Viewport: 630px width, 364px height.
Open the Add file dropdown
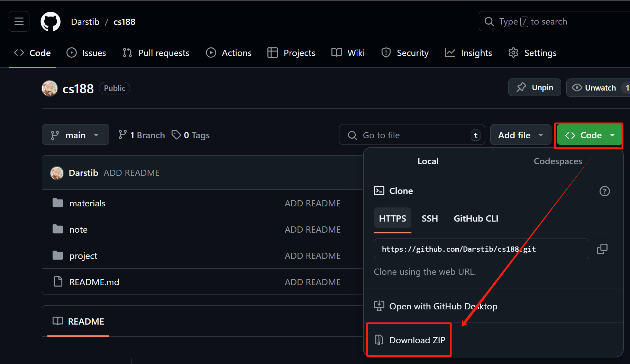click(520, 135)
